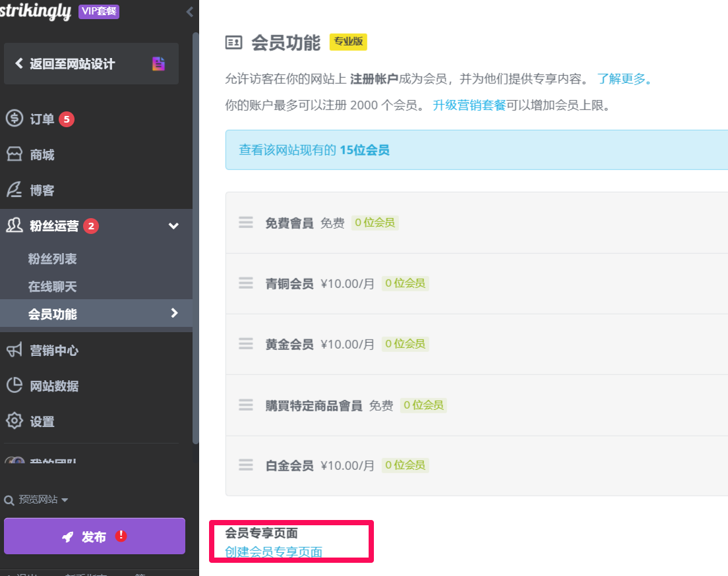Click drag handle of 白金会员 row
Screen dimensions: 728x576
[245, 465]
